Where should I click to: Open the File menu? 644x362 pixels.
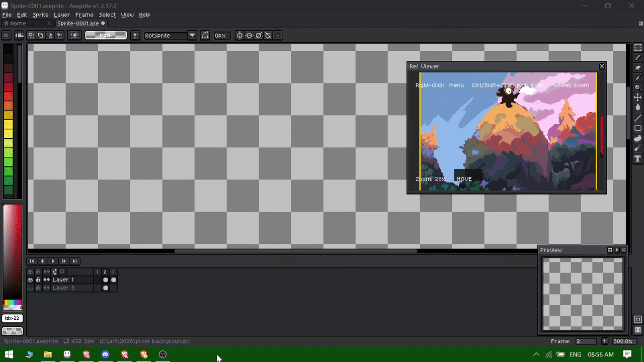7,15
